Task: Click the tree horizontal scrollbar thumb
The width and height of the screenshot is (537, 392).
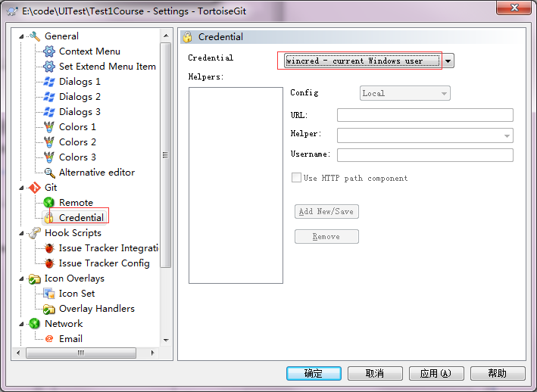Action: point(81,353)
